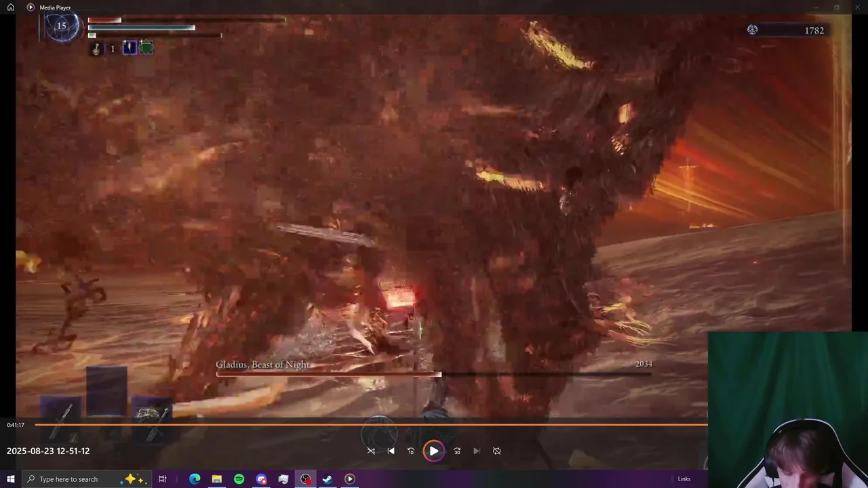Click the rune count 1782
The image size is (868, 488).
coord(814,30)
